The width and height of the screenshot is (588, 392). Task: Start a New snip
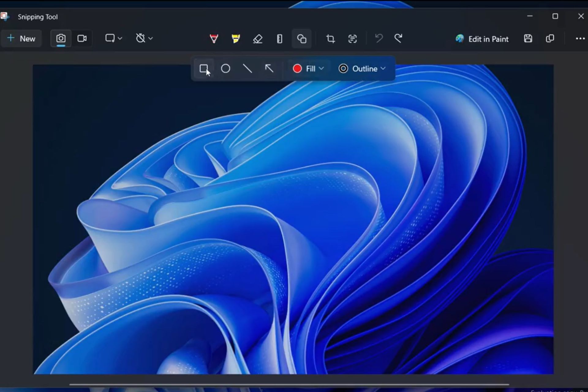pyautogui.click(x=21, y=39)
